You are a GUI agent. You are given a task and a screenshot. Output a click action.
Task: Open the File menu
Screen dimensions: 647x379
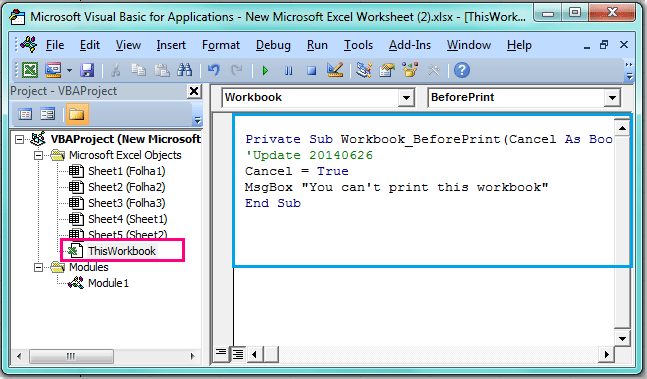[x=55, y=45]
